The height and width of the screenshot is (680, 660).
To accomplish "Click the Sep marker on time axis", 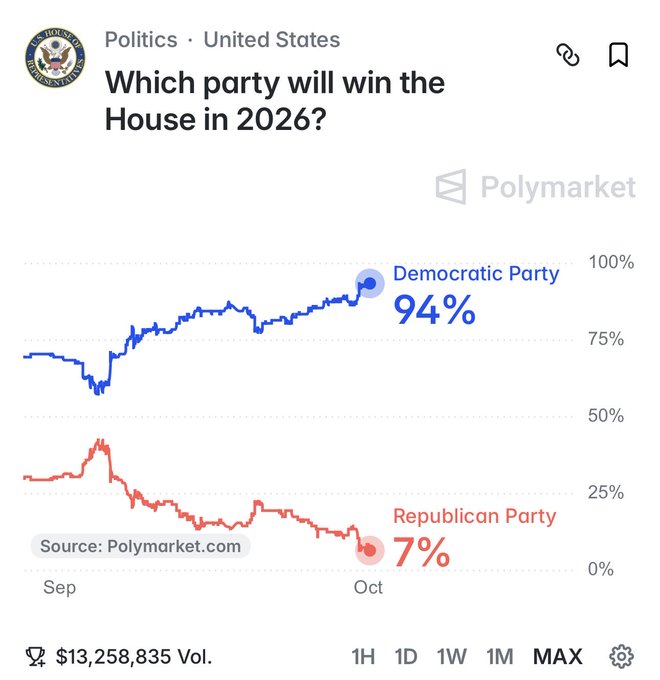I will pyautogui.click(x=59, y=588).
